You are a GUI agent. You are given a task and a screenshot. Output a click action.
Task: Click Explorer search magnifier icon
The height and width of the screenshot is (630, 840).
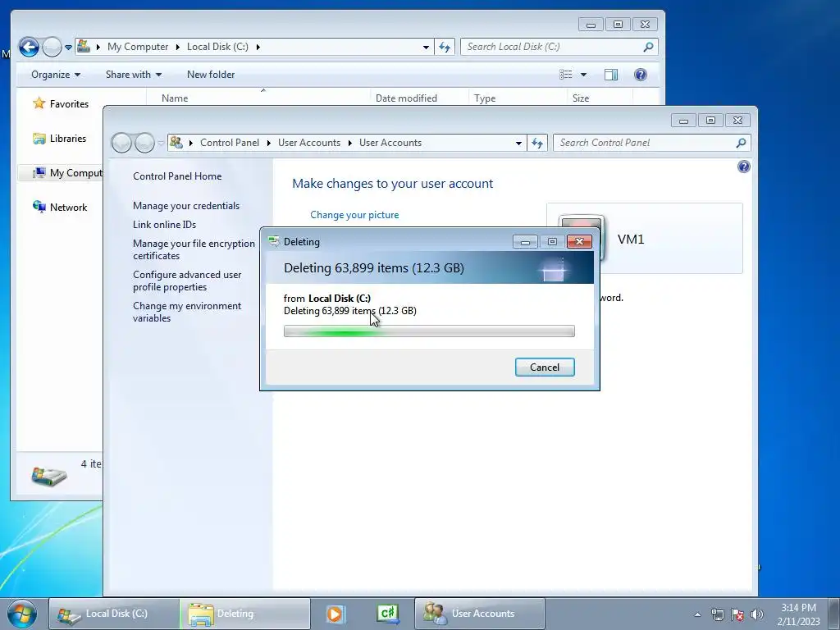[648, 47]
